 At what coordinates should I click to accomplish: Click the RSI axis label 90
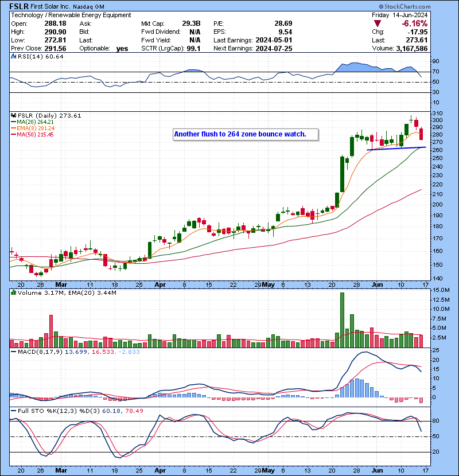click(x=436, y=61)
